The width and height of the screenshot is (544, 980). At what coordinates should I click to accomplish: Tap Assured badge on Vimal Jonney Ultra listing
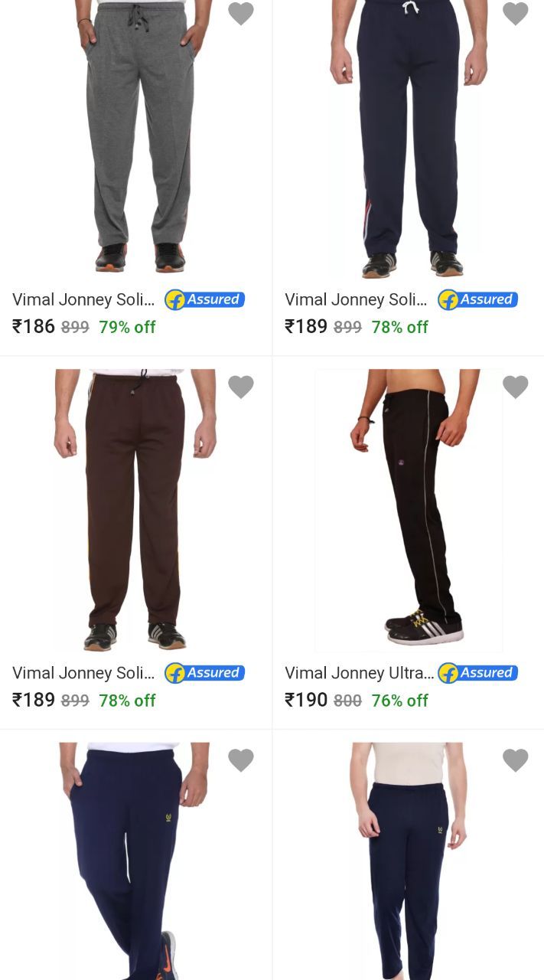pos(477,673)
